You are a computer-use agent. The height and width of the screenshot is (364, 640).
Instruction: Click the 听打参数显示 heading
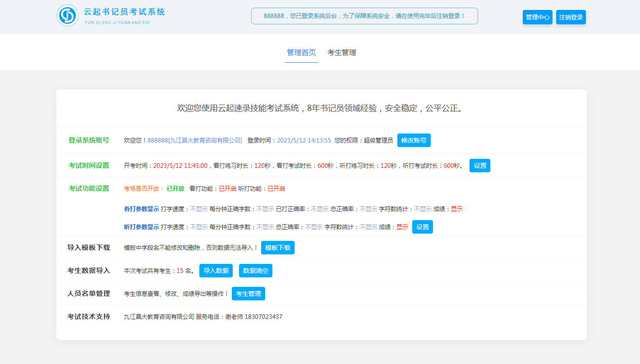[x=142, y=227]
